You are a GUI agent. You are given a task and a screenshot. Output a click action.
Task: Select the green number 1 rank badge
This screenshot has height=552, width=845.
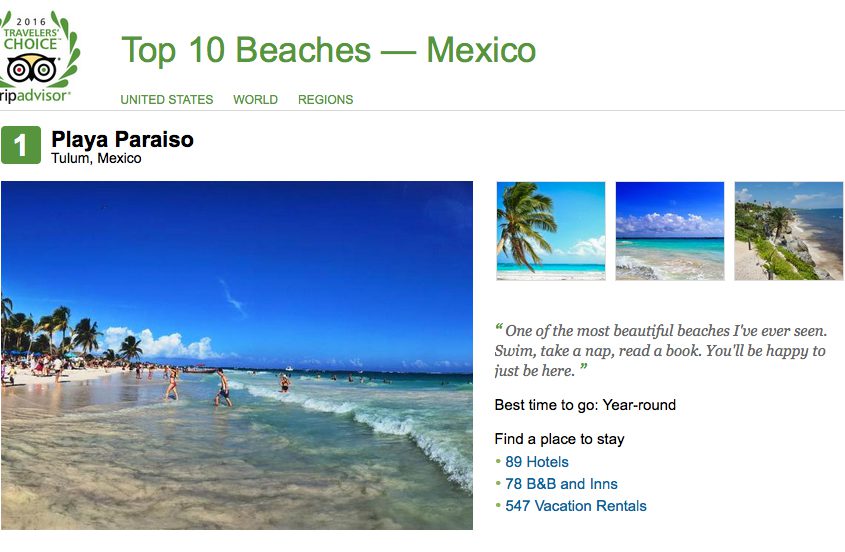click(20, 145)
